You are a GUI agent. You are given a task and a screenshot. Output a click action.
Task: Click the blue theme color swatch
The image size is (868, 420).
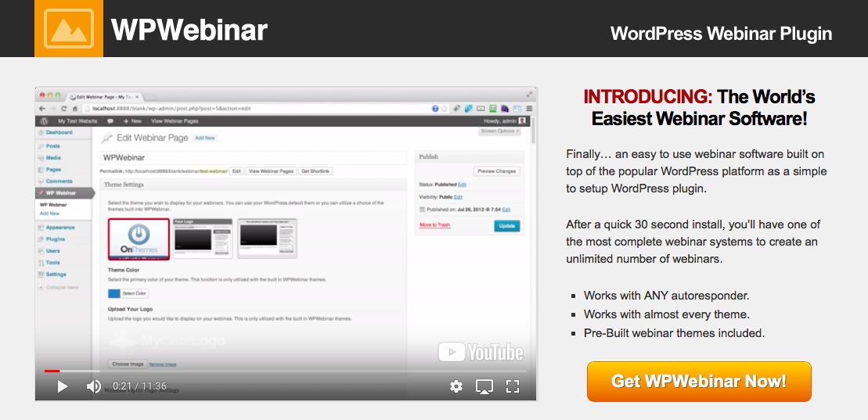(x=114, y=294)
